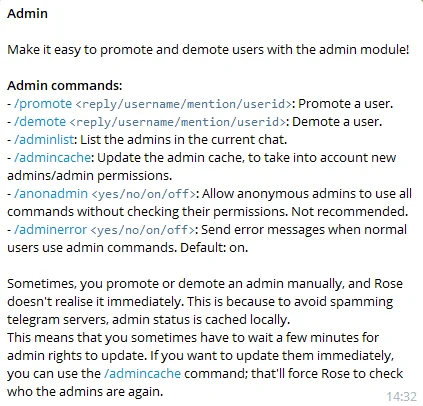The image size is (423, 406).
Task: Click the /promote command link
Action: [x=43, y=104]
